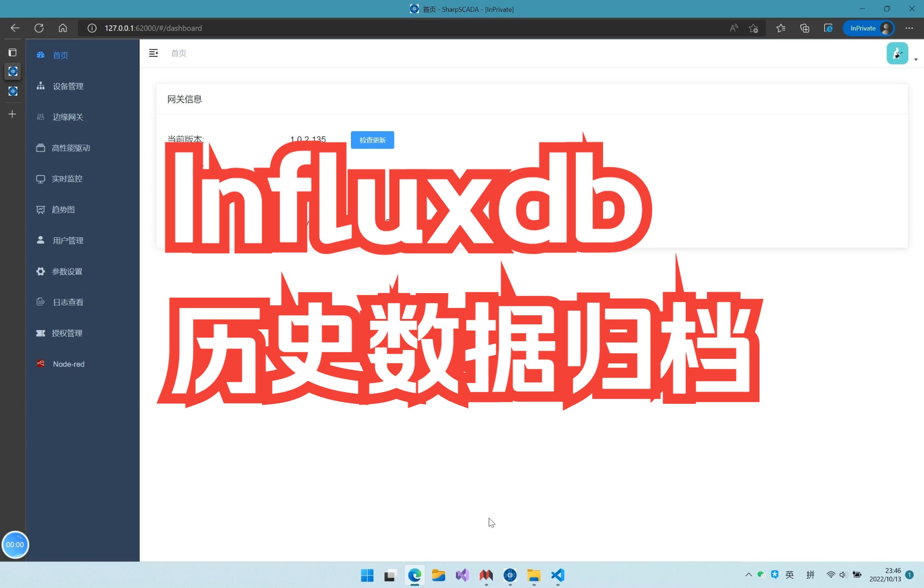Select the second SharpSCADA vertical tab

(13, 91)
